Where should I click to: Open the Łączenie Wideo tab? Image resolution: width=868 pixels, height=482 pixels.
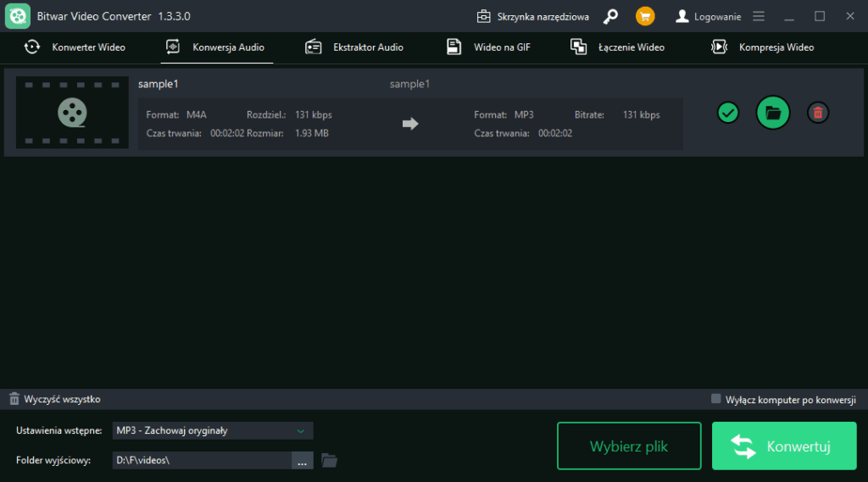tap(617, 47)
